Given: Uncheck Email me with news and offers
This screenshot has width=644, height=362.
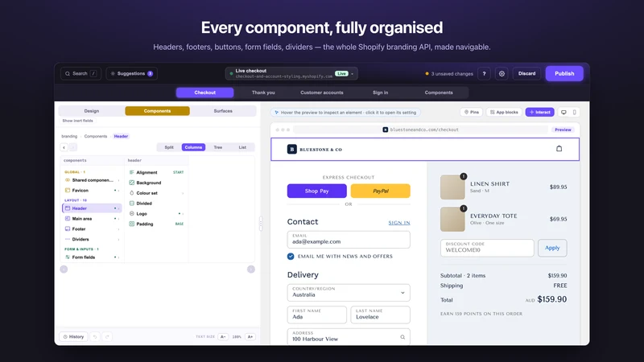Looking at the screenshot, I should point(291,256).
